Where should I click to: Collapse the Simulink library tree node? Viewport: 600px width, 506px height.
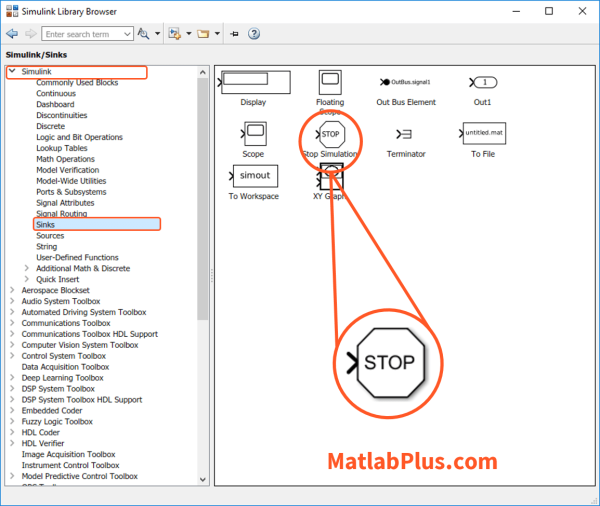click(x=12, y=72)
